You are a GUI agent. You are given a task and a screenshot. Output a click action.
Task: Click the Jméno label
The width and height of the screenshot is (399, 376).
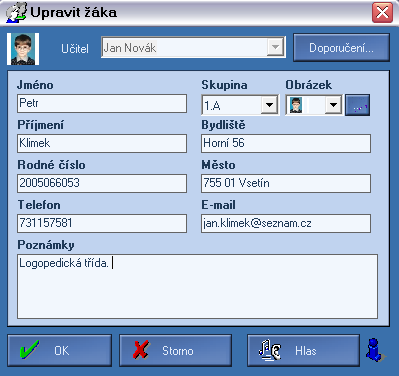coord(35,85)
